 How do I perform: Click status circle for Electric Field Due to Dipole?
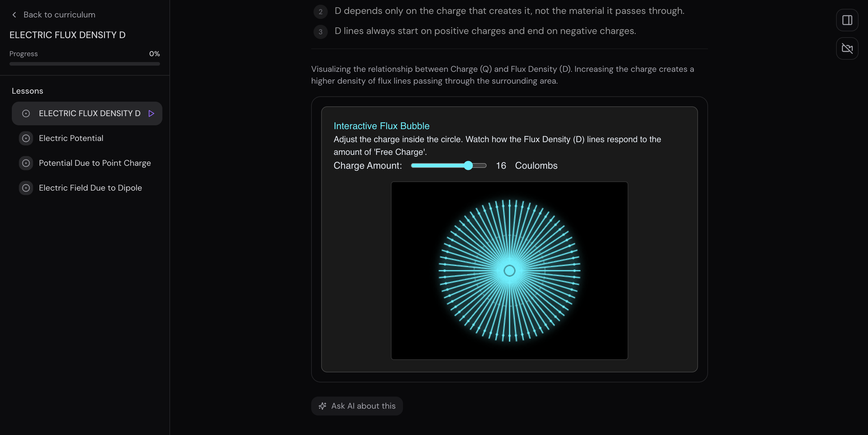coord(26,188)
